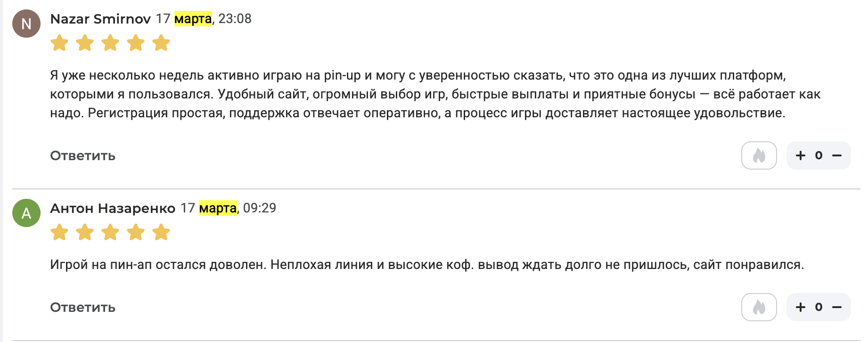This screenshot has height=342, width=868.
Task: Upvote Антон Назаренко's review with plus
Action: click(x=800, y=307)
